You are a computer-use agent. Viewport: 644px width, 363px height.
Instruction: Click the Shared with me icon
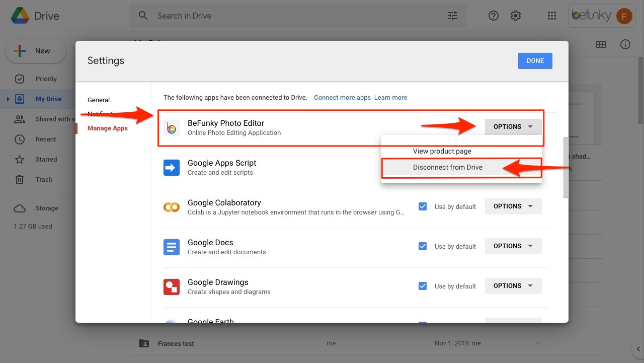[20, 119]
